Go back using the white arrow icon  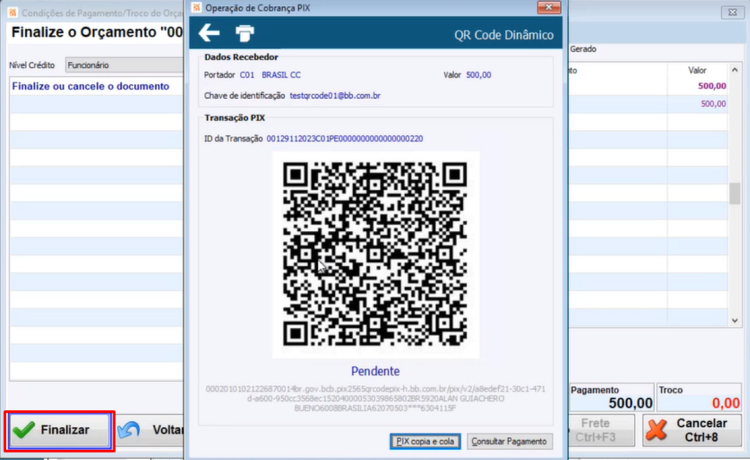click(x=209, y=33)
